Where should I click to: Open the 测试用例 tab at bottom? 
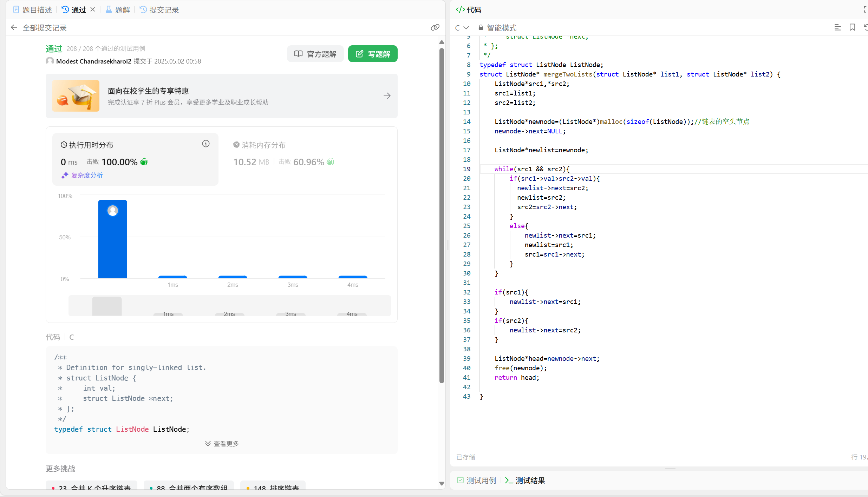(477, 481)
